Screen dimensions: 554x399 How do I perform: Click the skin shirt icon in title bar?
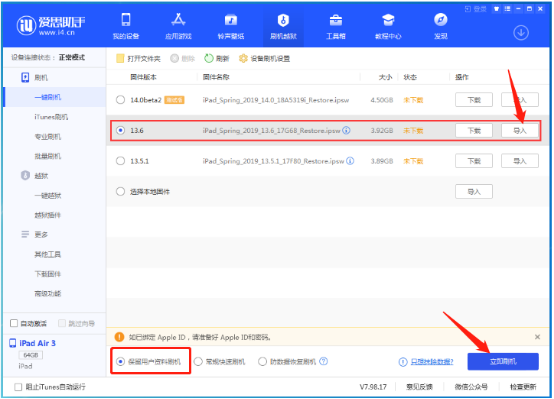[496, 9]
